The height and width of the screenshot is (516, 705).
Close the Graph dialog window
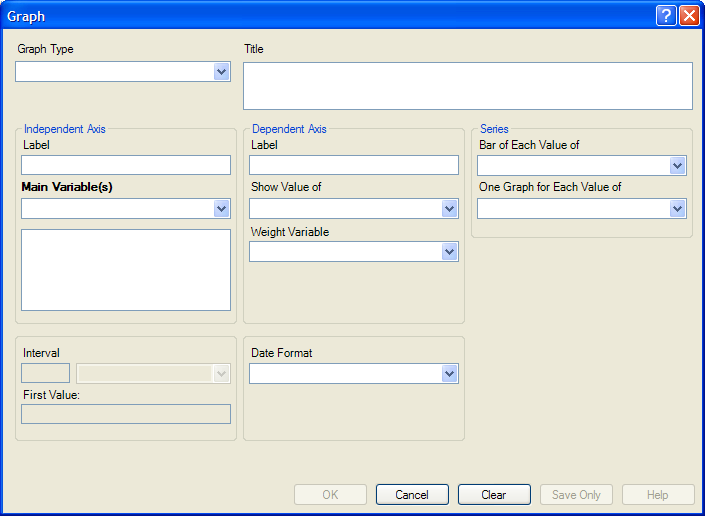689,16
